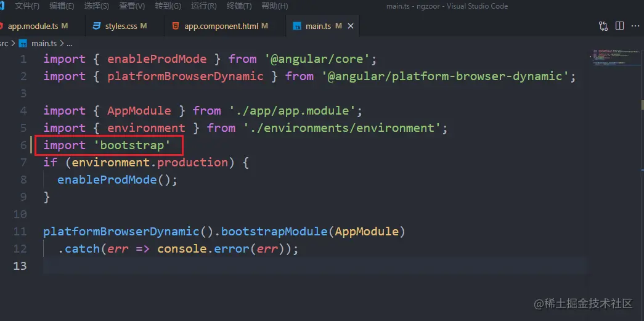This screenshot has height=321, width=644.
Task: Open the breadcrumb ellipsis symbol
Action: point(69,44)
